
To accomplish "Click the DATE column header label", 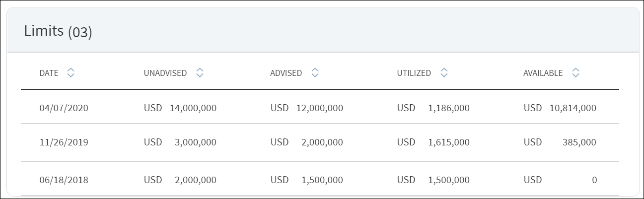I will [49, 73].
